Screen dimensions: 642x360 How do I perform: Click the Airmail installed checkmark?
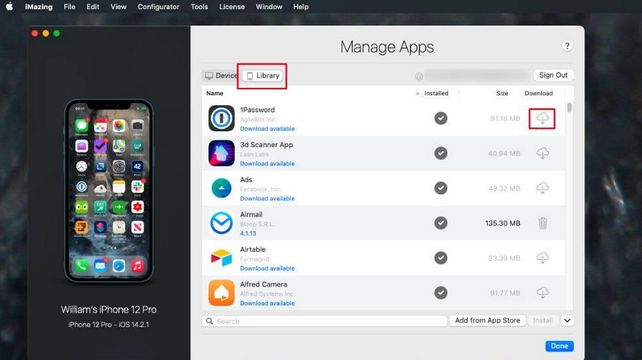[441, 223]
